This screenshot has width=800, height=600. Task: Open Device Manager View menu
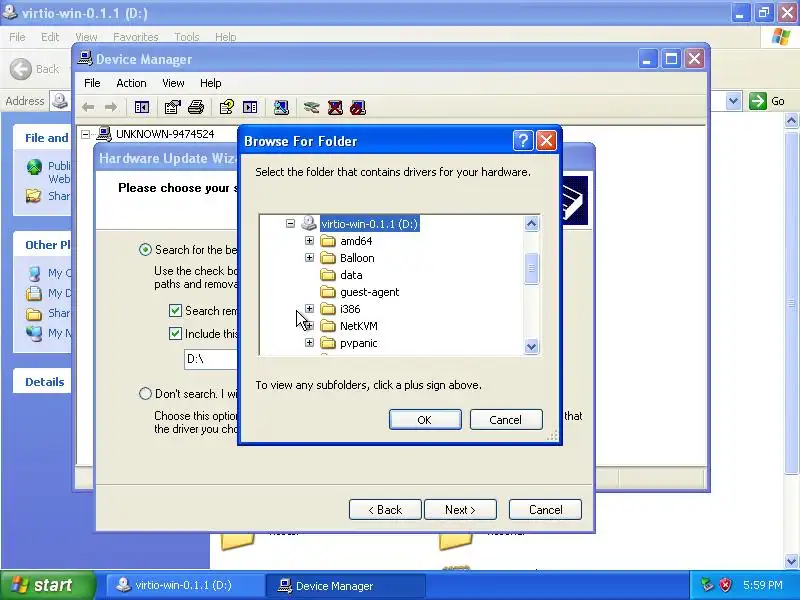click(x=173, y=83)
